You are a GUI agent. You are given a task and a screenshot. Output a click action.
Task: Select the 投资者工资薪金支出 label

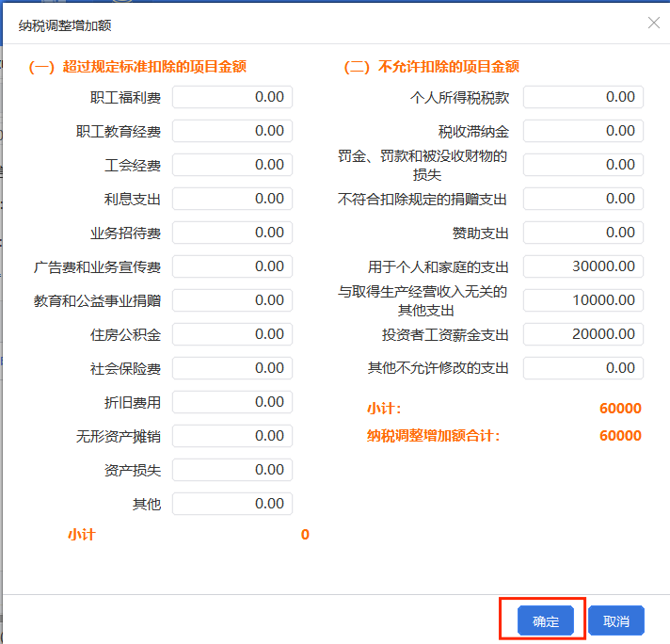pos(445,334)
